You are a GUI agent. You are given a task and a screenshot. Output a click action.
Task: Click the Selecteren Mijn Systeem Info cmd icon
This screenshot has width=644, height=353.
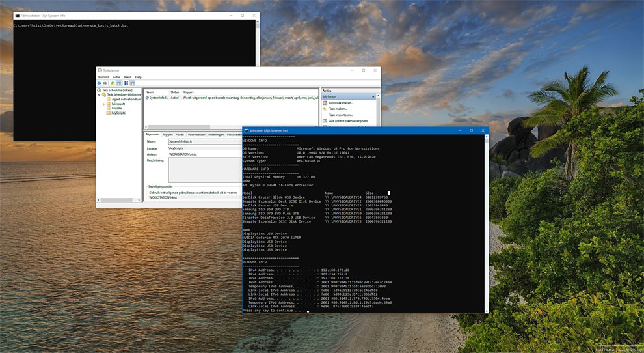[246, 130]
